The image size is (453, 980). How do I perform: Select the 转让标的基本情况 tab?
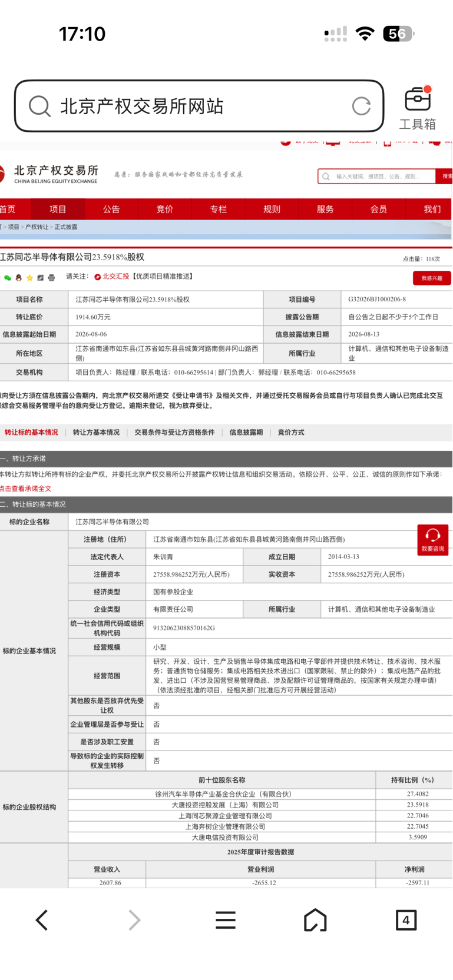[x=31, y=433]
